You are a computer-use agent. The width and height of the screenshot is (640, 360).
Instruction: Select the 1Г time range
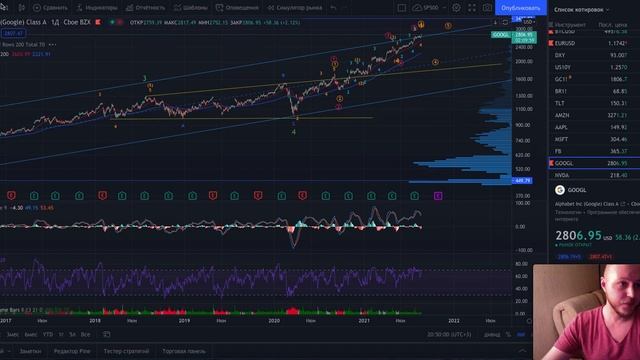(x=61, y=334)
